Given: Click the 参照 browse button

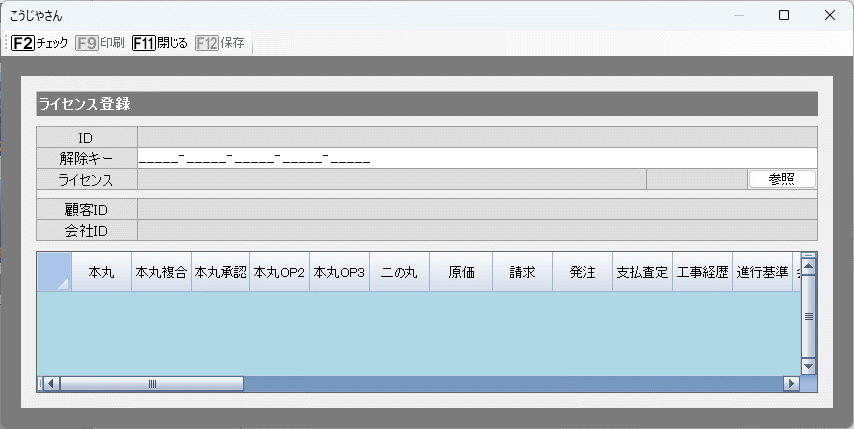Looking at the screenshot, I should coord(782,179).
